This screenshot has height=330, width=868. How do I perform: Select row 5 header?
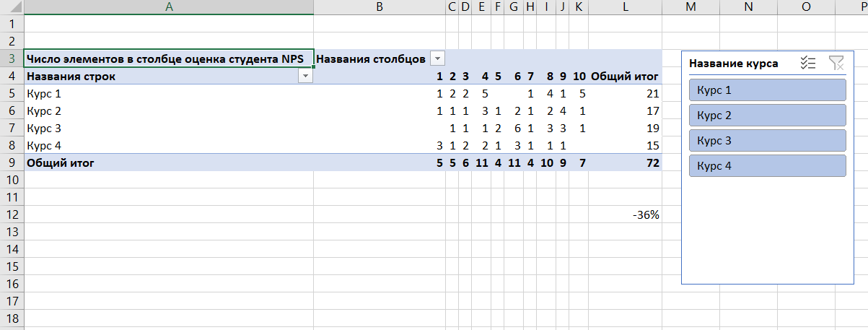pyautogui.click(x=12, y=93)
